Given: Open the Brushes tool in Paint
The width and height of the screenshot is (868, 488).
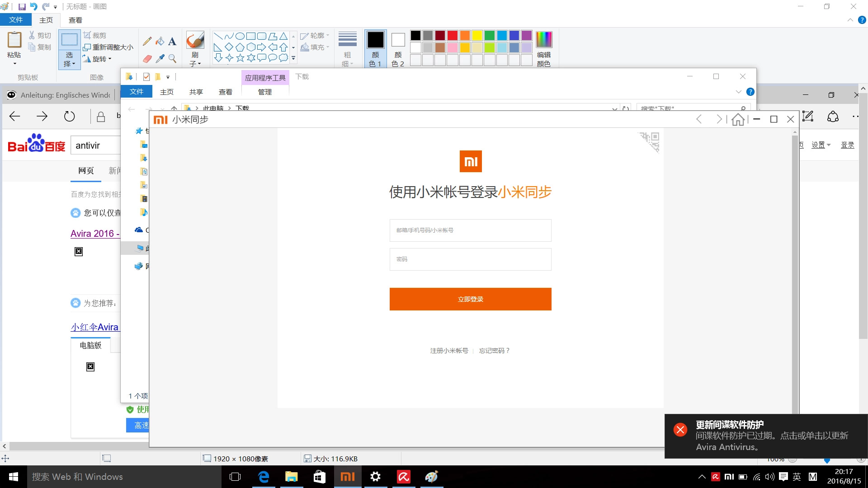Looking at the screenshot, I should [195, 40].
